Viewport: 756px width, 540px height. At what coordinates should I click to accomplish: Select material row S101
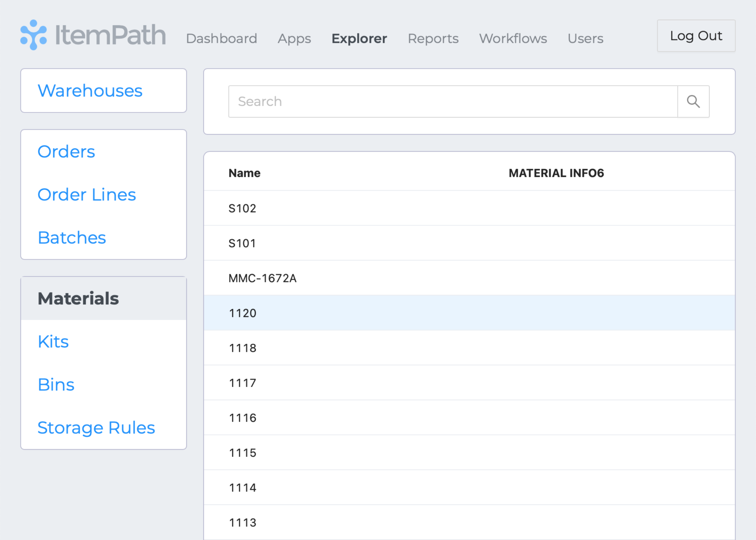(x=469, y=243)
